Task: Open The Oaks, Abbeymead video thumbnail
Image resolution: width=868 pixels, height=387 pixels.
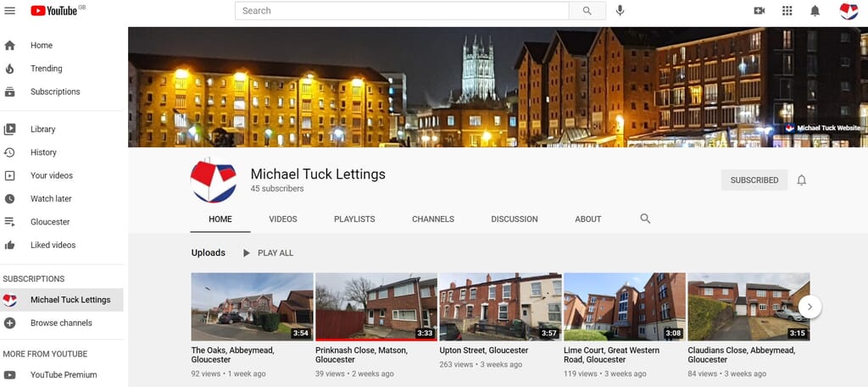Action: [x=252, y=307]
